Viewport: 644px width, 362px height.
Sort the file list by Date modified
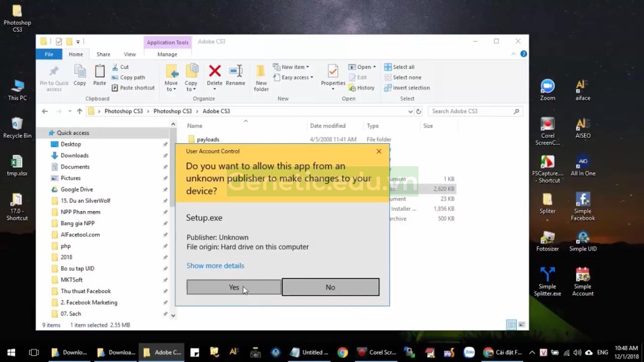pyautogui.click(x=328, y=126)
